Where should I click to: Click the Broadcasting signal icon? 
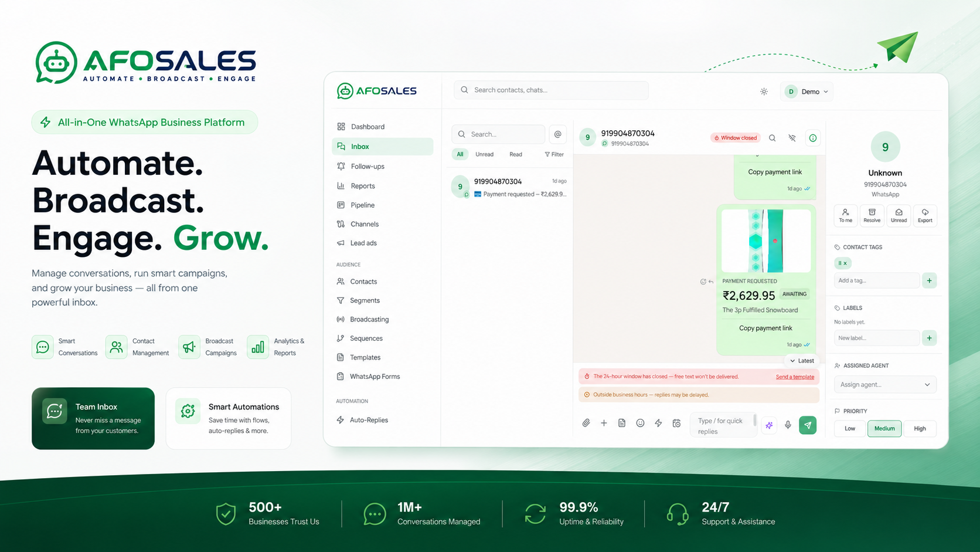click(341, 320)
